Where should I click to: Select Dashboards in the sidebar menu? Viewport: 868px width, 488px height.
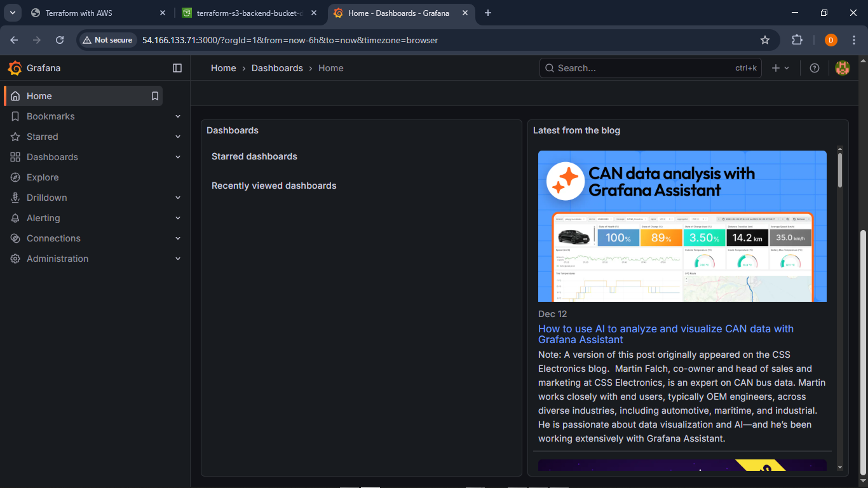52,157
